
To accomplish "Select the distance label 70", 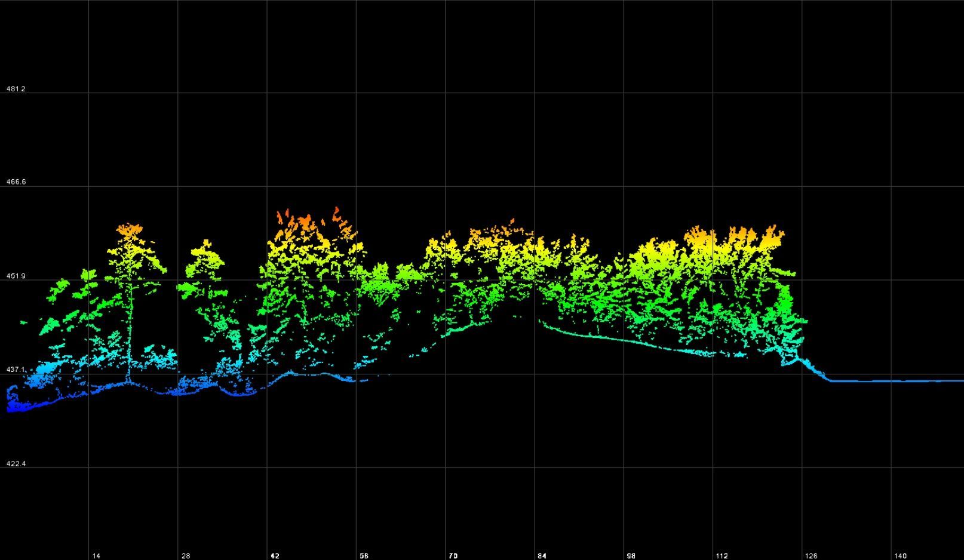I will (x=454, y=554).
